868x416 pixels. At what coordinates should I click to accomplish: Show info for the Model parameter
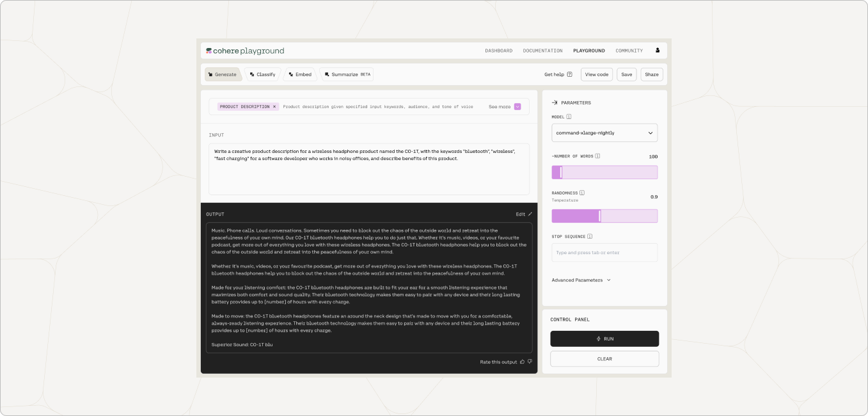pos(569,117)
